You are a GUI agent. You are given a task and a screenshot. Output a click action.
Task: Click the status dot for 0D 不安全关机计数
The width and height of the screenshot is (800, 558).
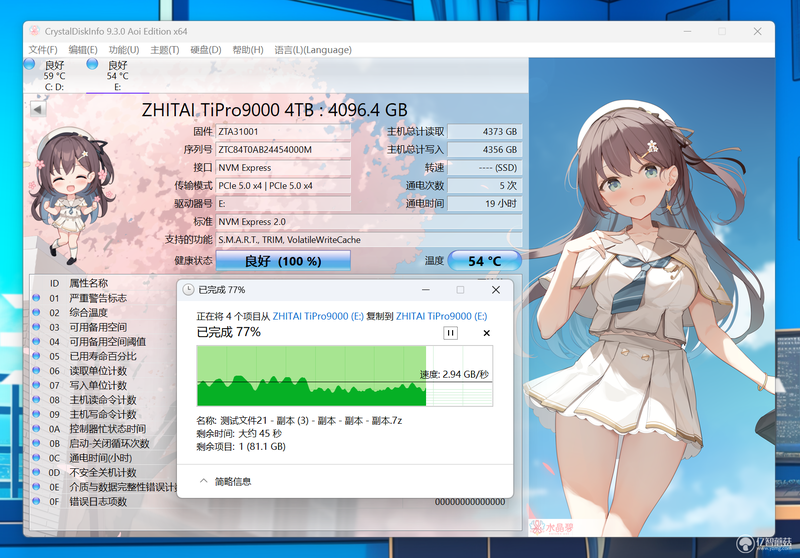(36, 472)
